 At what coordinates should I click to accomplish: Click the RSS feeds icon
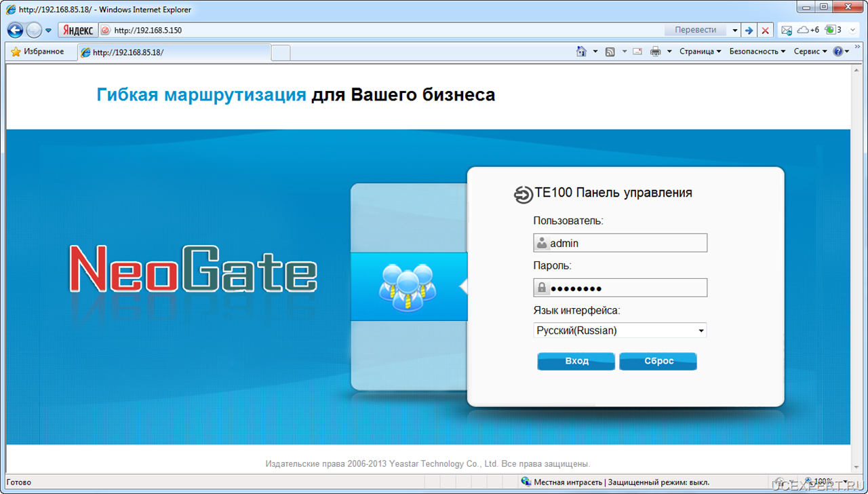[610, 52]
